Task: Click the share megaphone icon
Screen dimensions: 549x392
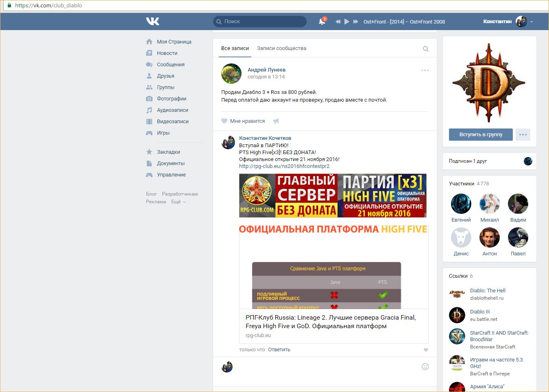Action: [x=276, y=121]
